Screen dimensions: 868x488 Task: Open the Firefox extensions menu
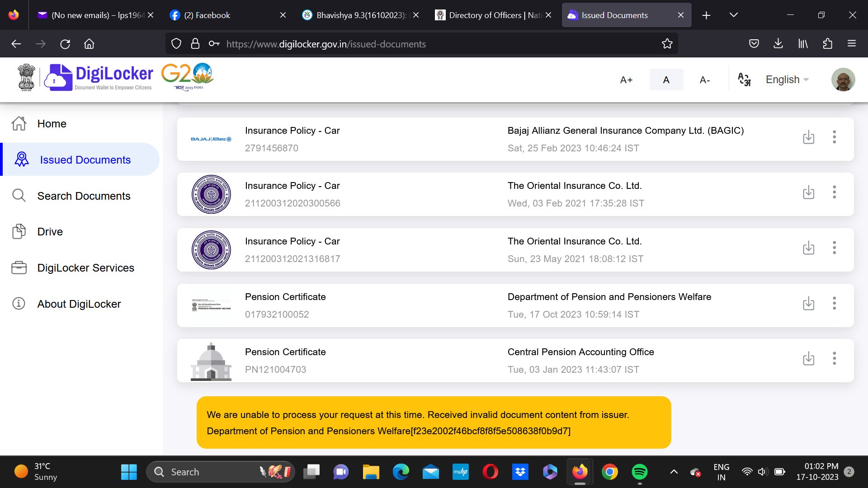pyautogui.click(x=827, y=44)
